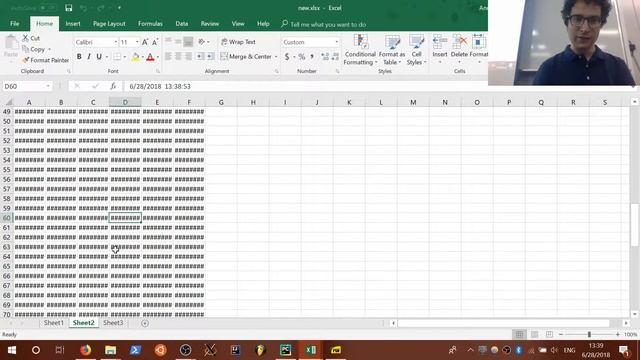Click the Paste clipboard icon
This screenshot has width=640, height=360.
[11, 42]
